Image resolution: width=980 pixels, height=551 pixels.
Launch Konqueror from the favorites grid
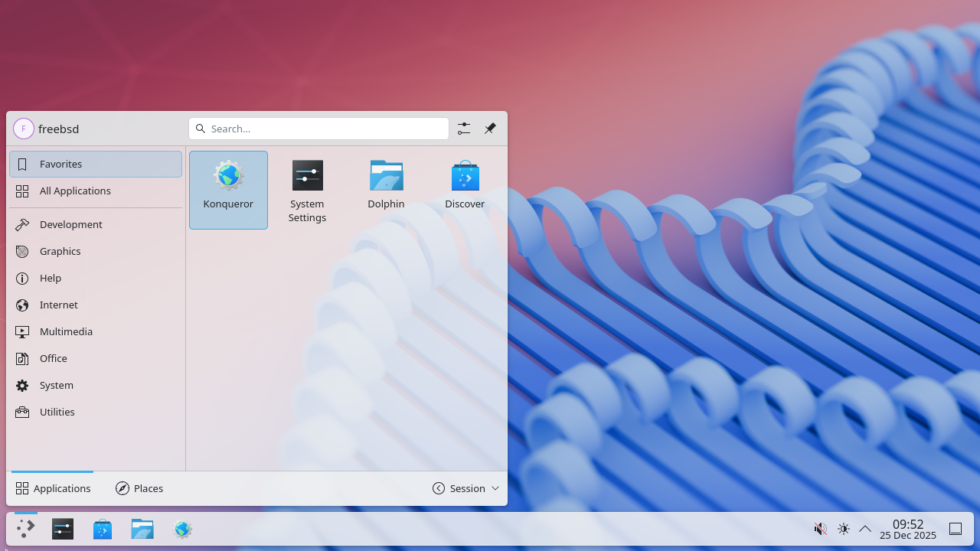click(x=228, y=190)
